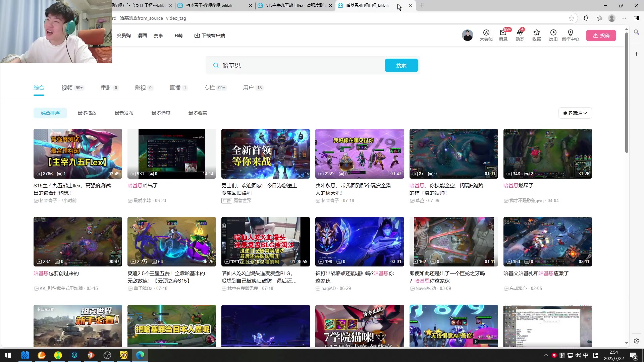Bookmark page with address bar star icon
This screenshot has height=362, width=644.
point(572,18)
